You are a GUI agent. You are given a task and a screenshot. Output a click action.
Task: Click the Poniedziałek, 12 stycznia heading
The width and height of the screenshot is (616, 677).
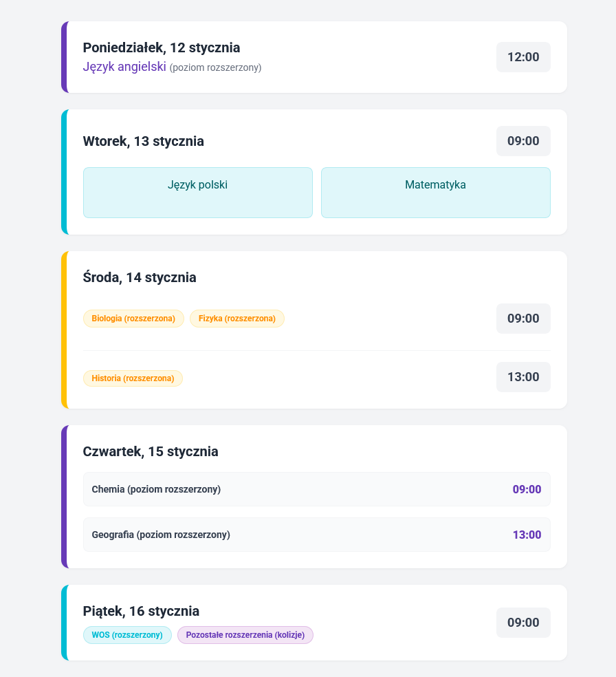[x=162, y=47]
